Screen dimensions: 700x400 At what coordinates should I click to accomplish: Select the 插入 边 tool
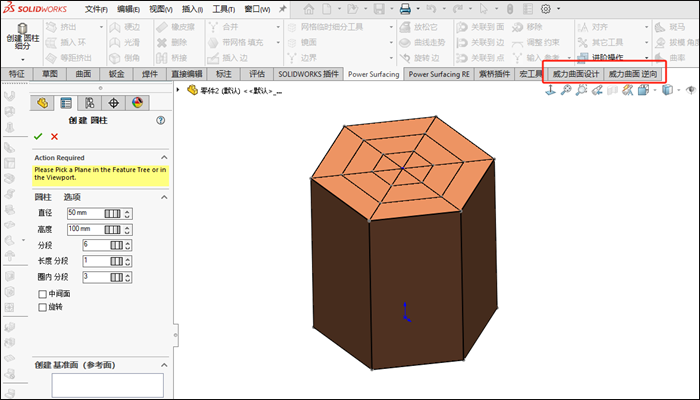tap(228, 58)
